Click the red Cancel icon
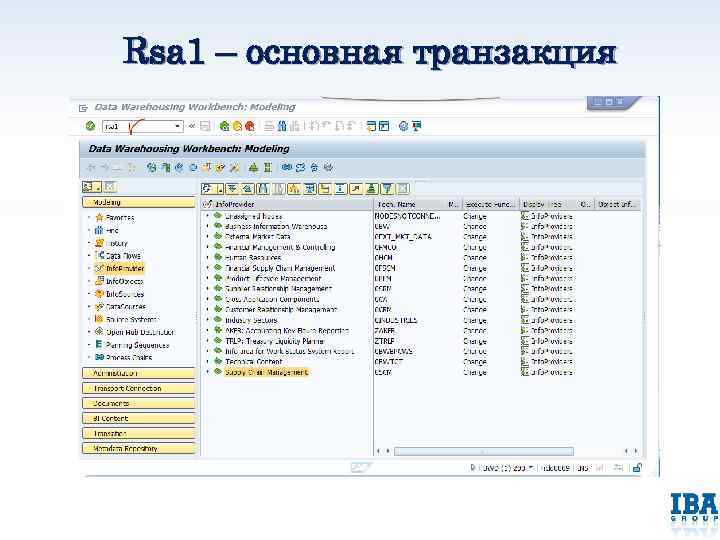Viewport: 720px width, 540px height. tap(250, 126)
